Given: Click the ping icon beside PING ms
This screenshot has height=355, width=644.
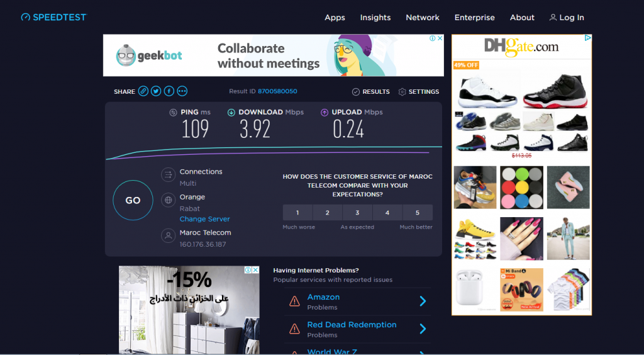Looking at the screenshot, I should coord(174,112).
